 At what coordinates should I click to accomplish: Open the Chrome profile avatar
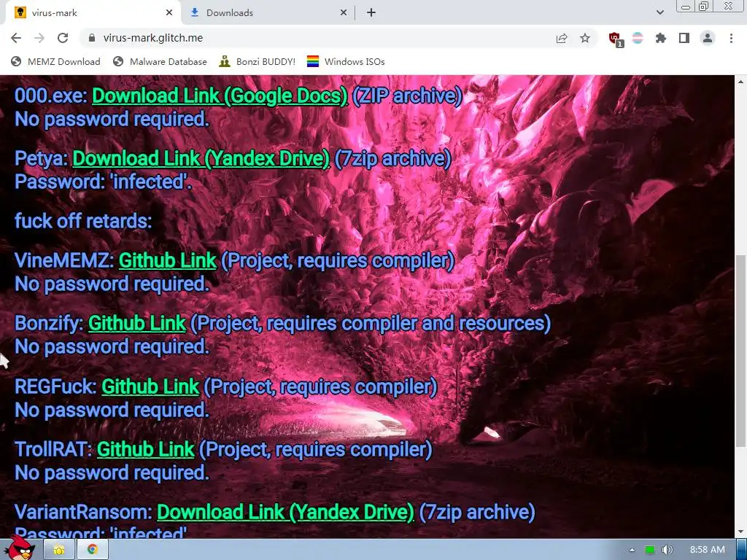(x=708, y=38)
